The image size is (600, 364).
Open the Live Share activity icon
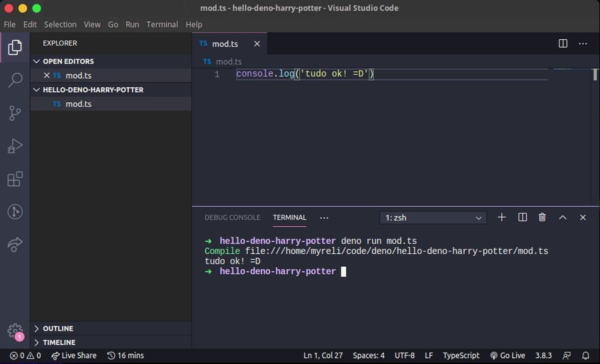coord(15,245)
